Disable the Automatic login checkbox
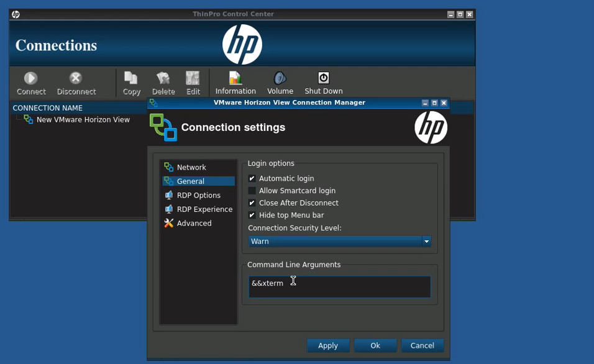594x364 pixels. [x=252, y=179]
